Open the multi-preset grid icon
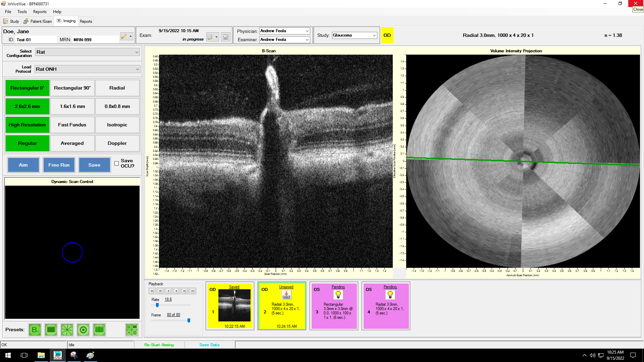Image resolution: width=644 pixels, height=362 pixels. pos(131,330)
